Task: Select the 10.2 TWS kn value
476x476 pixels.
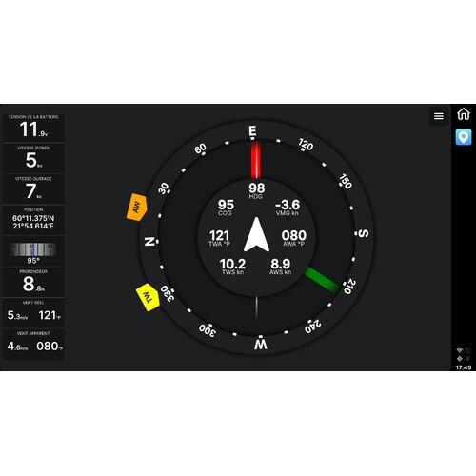Action: tap(232, 267)
